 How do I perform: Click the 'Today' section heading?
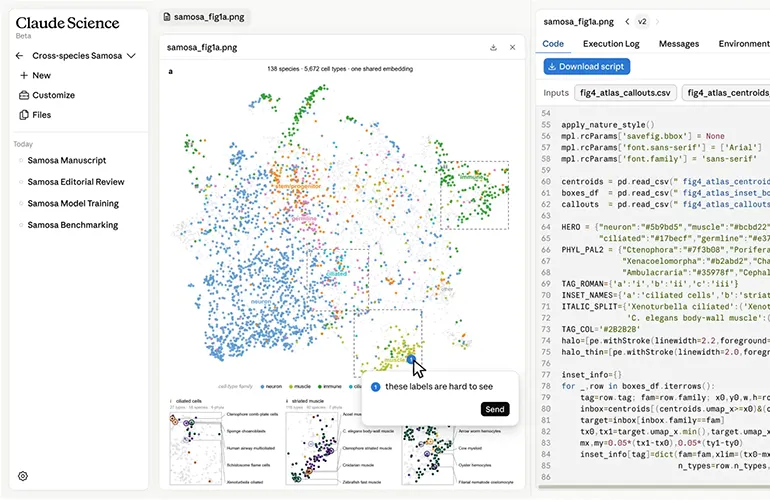[x=23, y=144]
